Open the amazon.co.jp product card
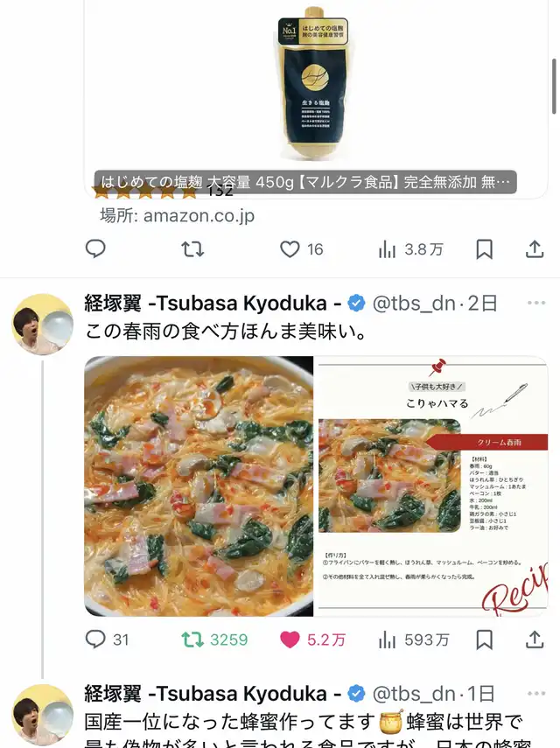560x748 pixels. click(x=316, y=98)
